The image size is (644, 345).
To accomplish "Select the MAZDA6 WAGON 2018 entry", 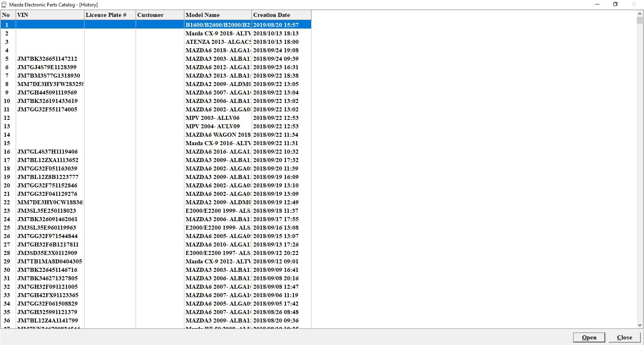I will pyautogui.click(x=218, y=135).
